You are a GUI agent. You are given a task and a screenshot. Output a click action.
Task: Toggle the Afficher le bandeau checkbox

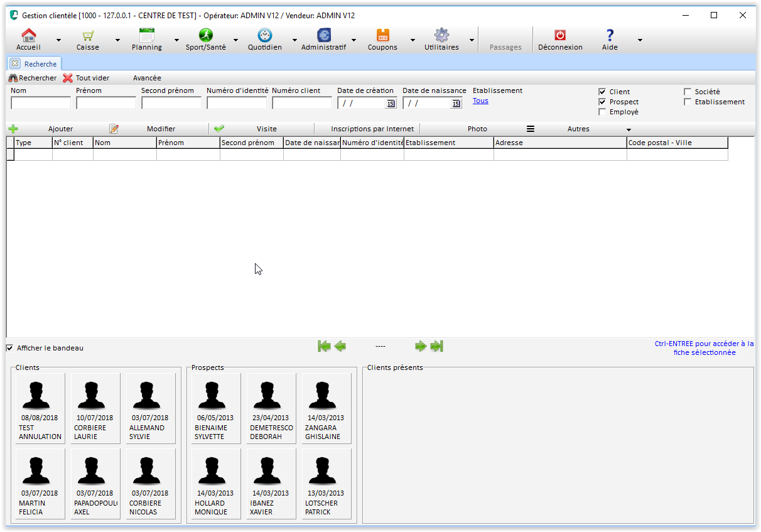(x=9, y=348)
